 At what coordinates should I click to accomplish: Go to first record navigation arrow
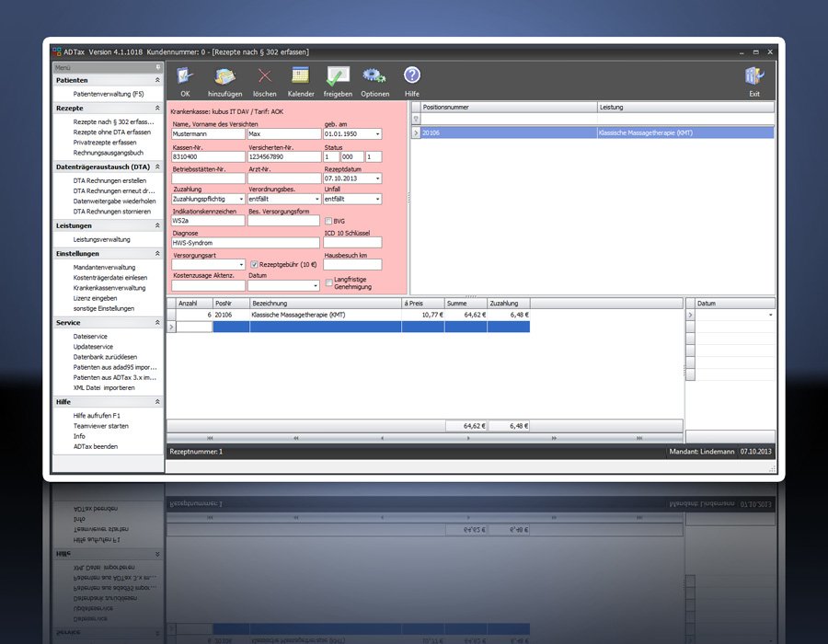(210, 438)
